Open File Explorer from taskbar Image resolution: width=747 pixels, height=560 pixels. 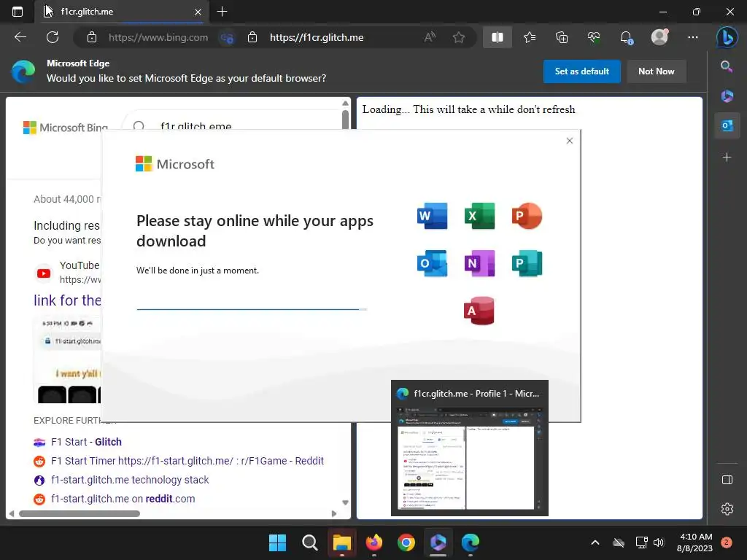point(342,542)
